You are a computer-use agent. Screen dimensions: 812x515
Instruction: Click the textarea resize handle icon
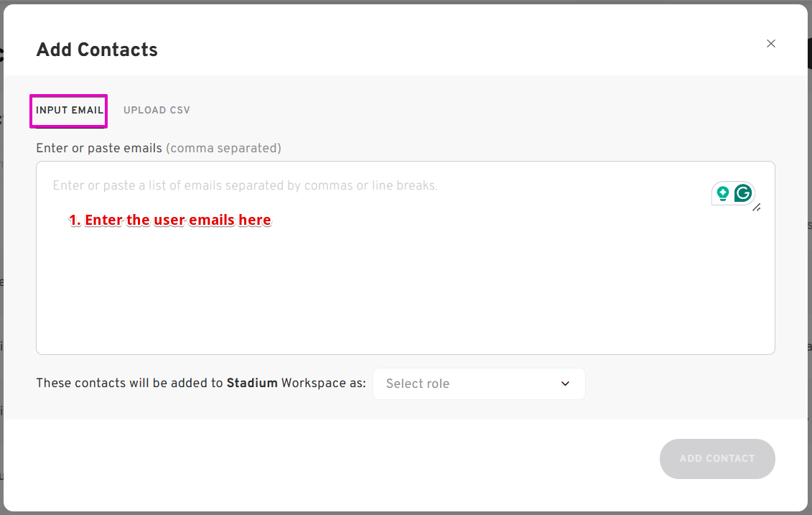point(757,208)
